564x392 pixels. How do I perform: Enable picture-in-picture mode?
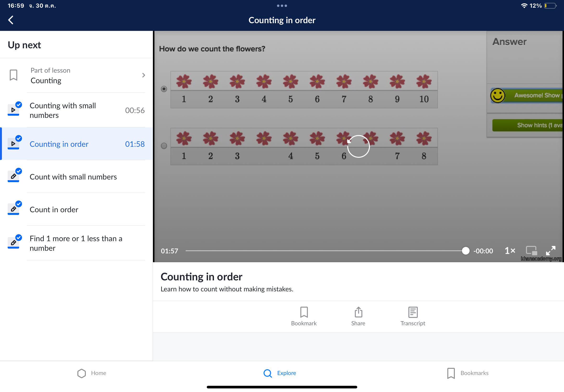pos(531,250)
